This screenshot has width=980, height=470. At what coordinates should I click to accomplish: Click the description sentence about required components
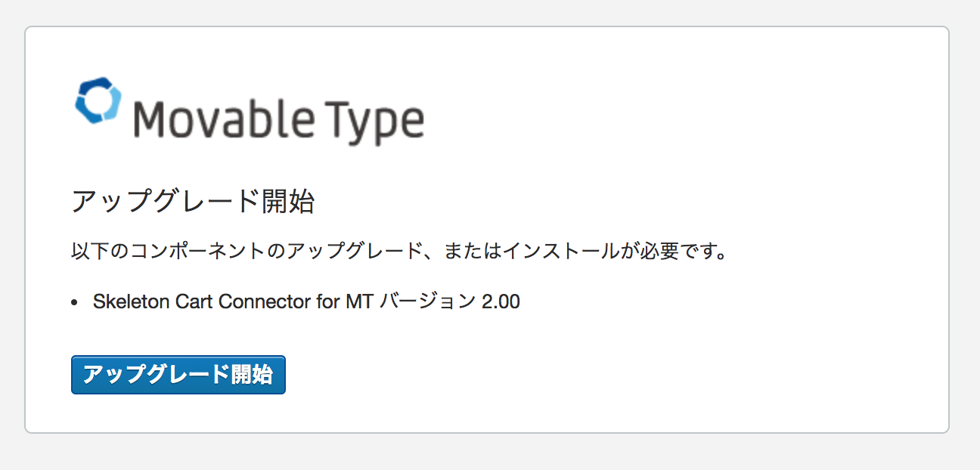(399, 250)
